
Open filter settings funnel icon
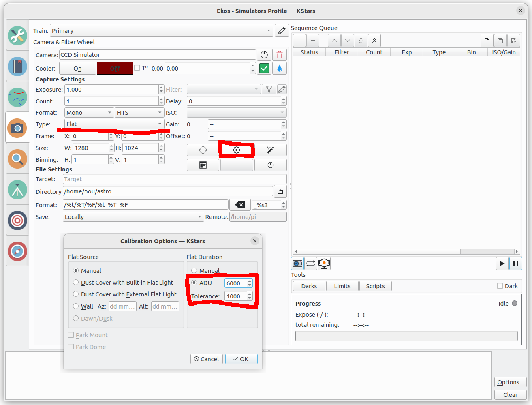pyautogui.click(x=269, y=89)
